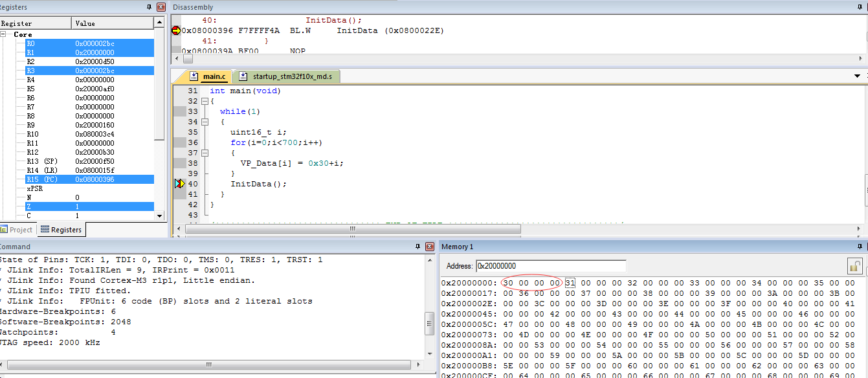Collapse the for-loop fold at line 37
This screenshot has width=868, height=378.
point(205,153)
